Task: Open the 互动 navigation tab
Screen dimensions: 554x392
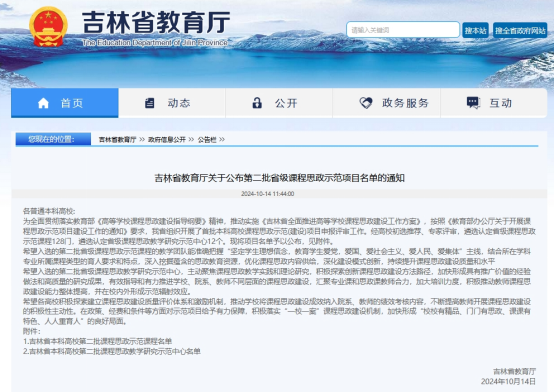Action: 494,103
